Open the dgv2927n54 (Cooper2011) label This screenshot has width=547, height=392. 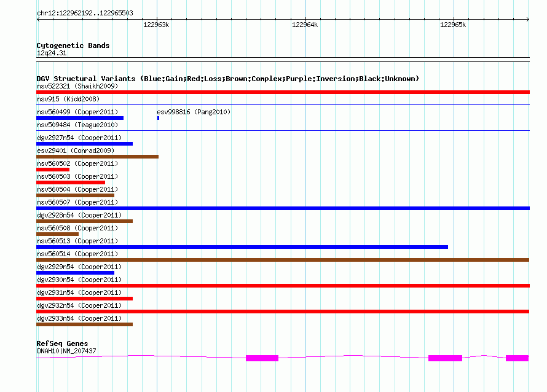click(x=79, y=138)
